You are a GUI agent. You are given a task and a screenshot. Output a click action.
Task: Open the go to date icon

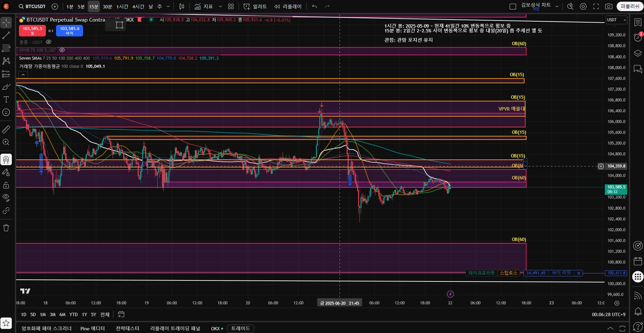121,314
